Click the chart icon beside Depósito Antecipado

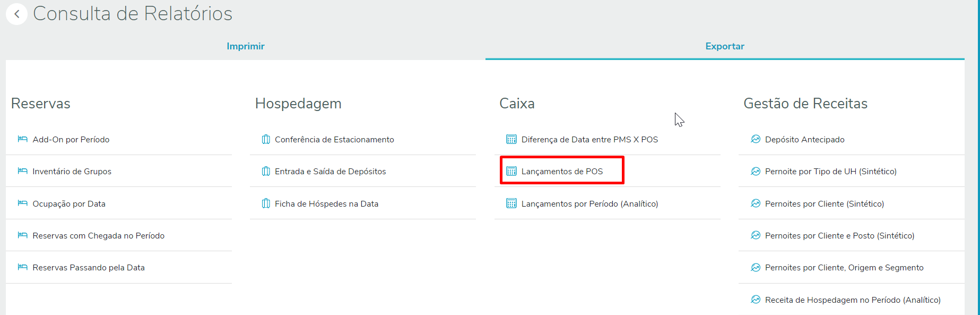756,139
